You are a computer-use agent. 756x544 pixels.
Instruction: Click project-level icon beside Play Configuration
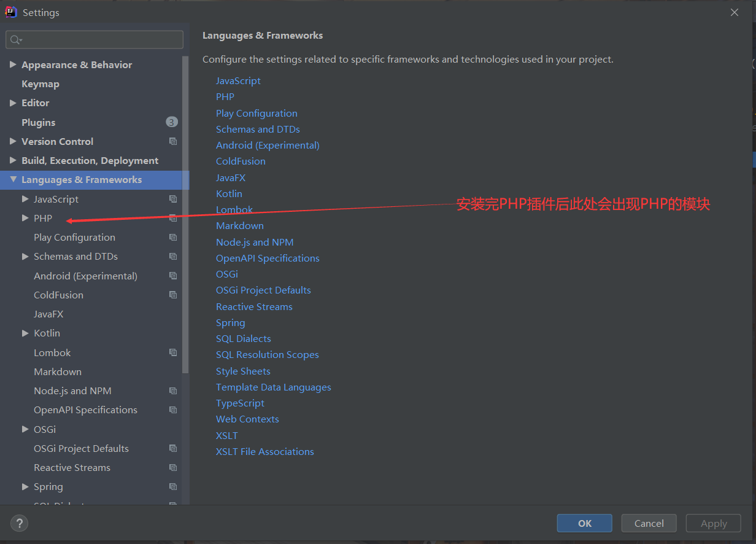(x=173, y=237)
